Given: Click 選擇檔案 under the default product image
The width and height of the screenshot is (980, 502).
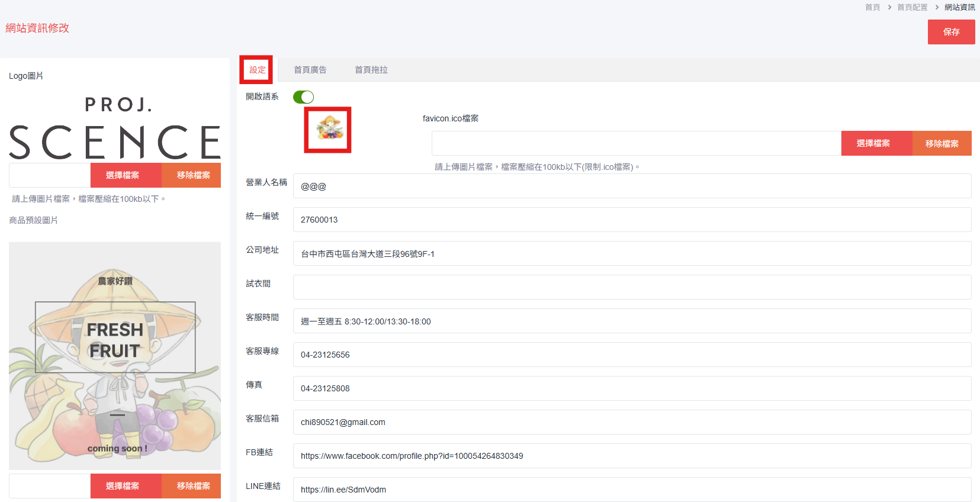Looking at the screenshot, I should pos(126,486).
